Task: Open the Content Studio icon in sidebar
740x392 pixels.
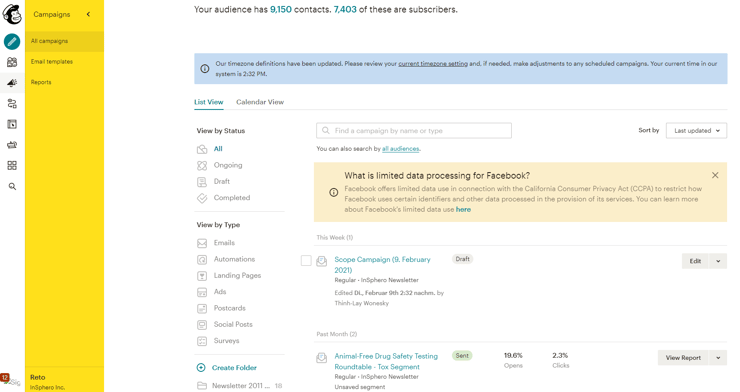Action: [x=12, y=145]
